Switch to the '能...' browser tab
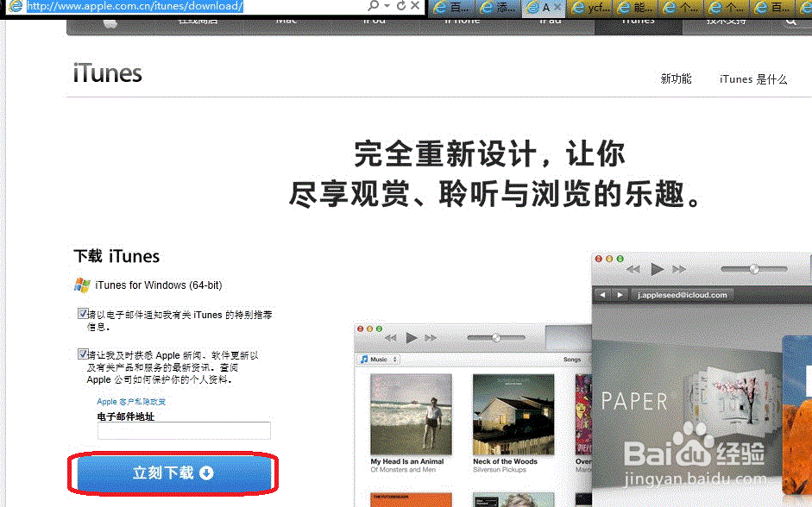Viewport: 812px width, 507px height. (x=636, y=8)
